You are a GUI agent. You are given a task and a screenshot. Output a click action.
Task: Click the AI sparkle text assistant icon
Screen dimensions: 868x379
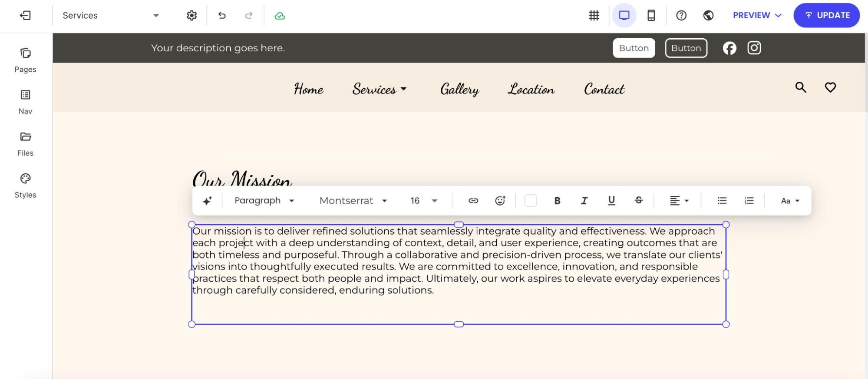(207, 200)
